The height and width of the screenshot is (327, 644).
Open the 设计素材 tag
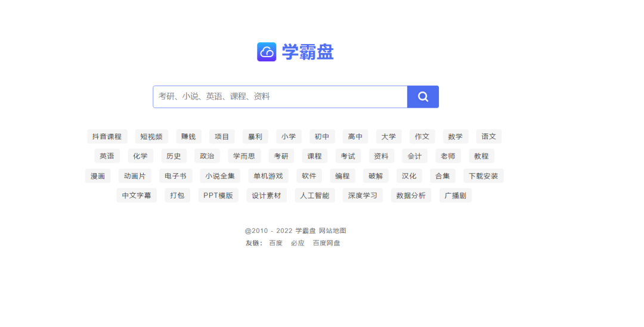tap(267, 196)
